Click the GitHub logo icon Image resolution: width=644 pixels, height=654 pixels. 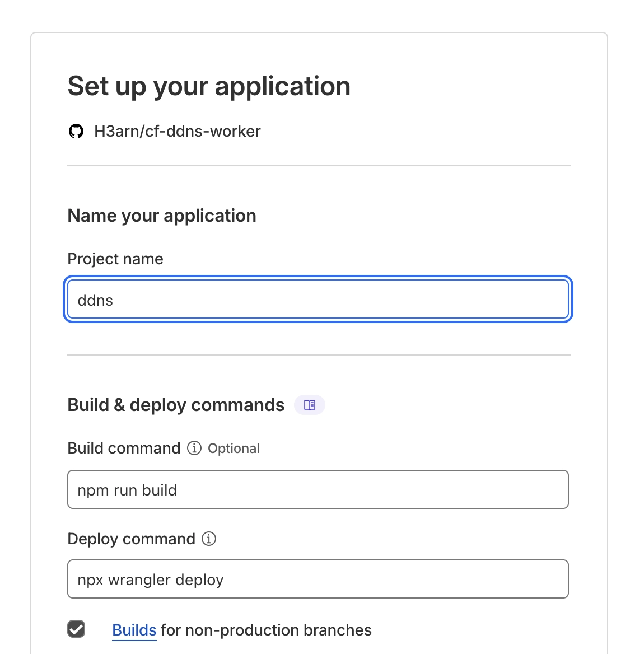(x=76, y=132)
